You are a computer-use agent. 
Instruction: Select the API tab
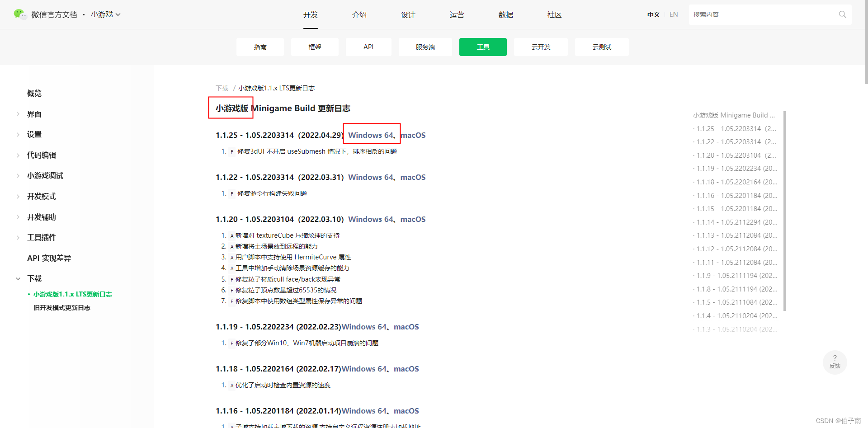368,47
